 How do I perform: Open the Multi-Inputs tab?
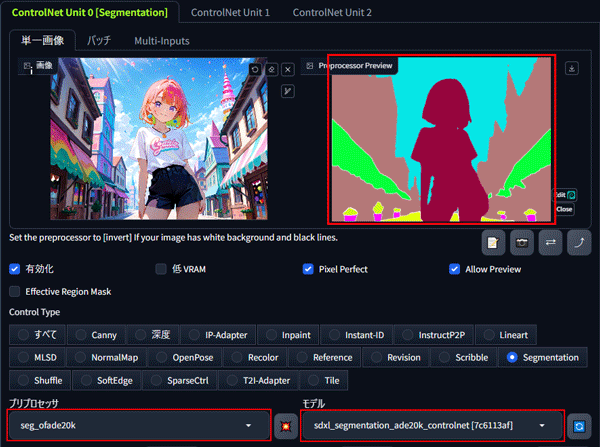click(x=161, y=41)
